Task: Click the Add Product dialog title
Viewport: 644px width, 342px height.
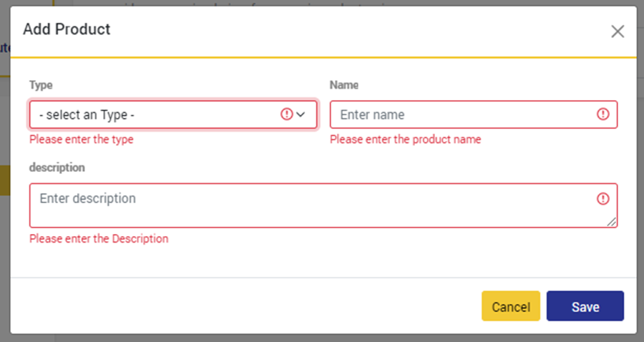Action: pyautogui.click(x=67, y=29)
